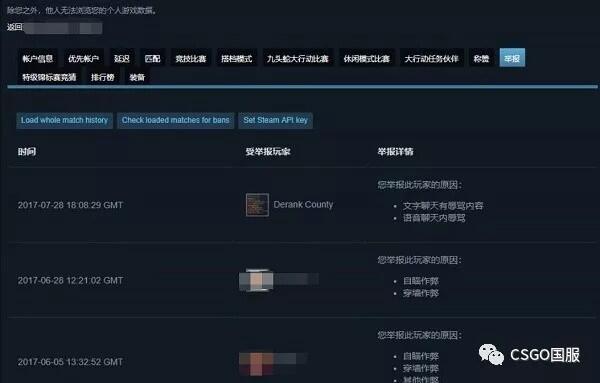Screen dimensions: 600x383
Task: Switch to the 帐户信息 tab
Action: (38, 59)
